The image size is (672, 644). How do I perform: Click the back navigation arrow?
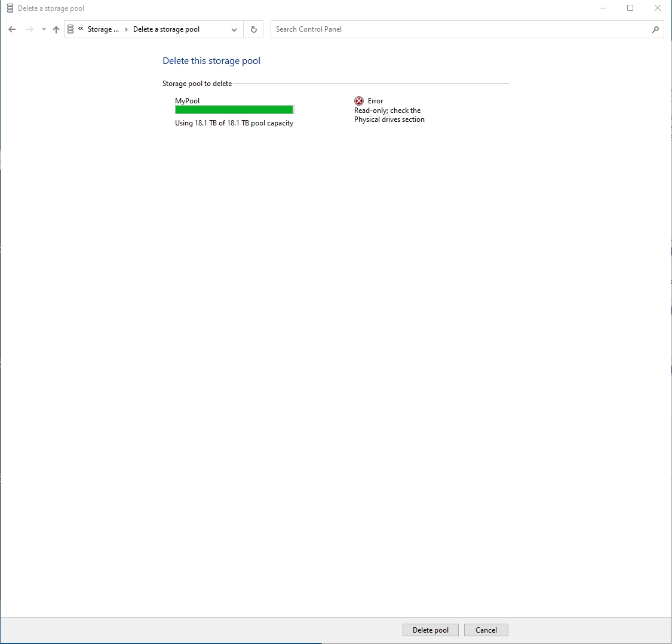coord(12,29)
